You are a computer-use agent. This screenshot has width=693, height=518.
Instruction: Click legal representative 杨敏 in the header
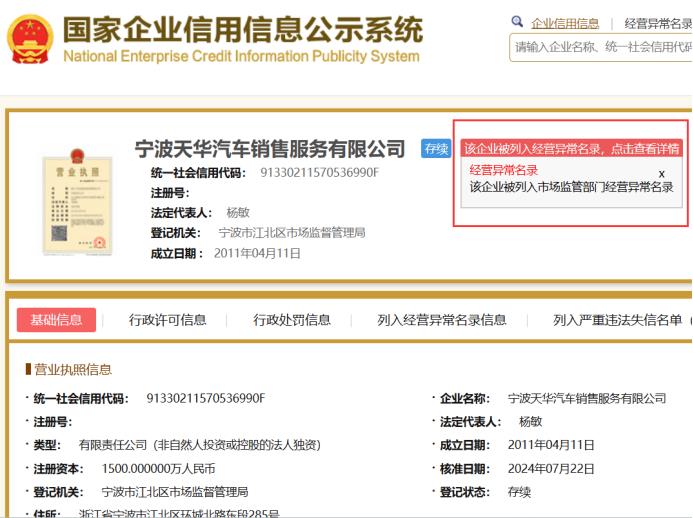[x=238, y=213]
